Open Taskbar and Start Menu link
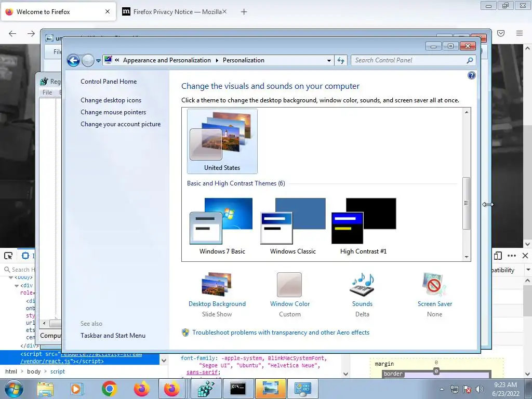Screen dimensions: 532x399 [x=113, y=336]
